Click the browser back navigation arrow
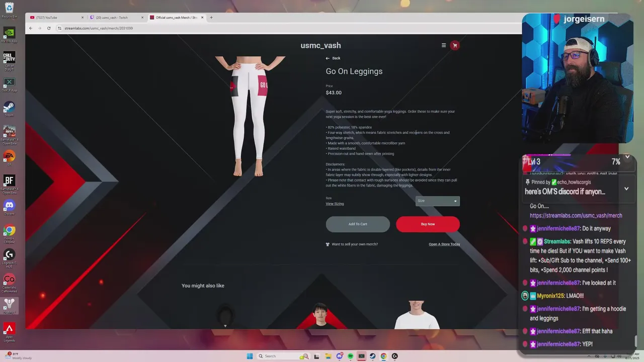The height and width of the screenshot is (362, 644). pyautogui.click(x=31, y=28)
